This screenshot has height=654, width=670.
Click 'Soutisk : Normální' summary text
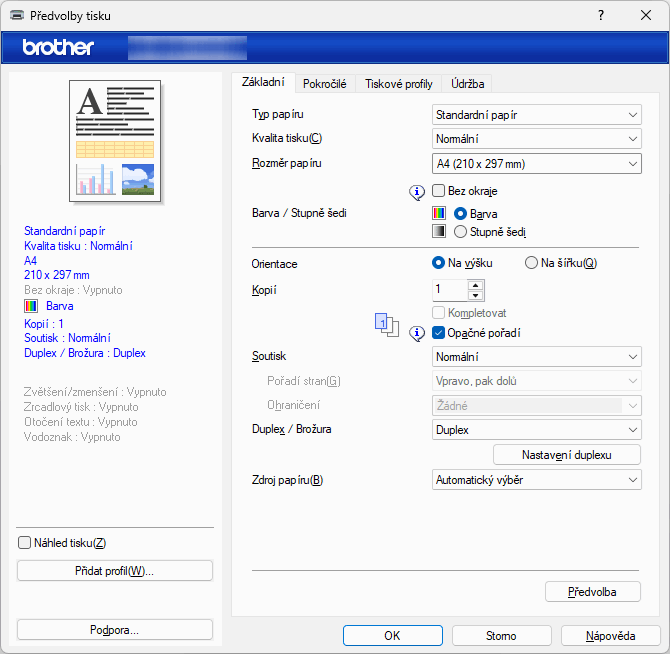(x=68, y=338)
